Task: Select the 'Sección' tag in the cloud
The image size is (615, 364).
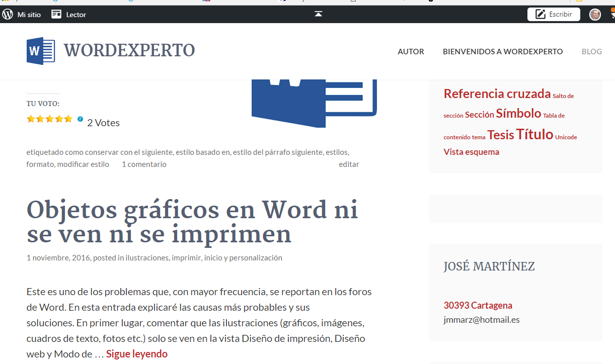Action: [480, 115]
